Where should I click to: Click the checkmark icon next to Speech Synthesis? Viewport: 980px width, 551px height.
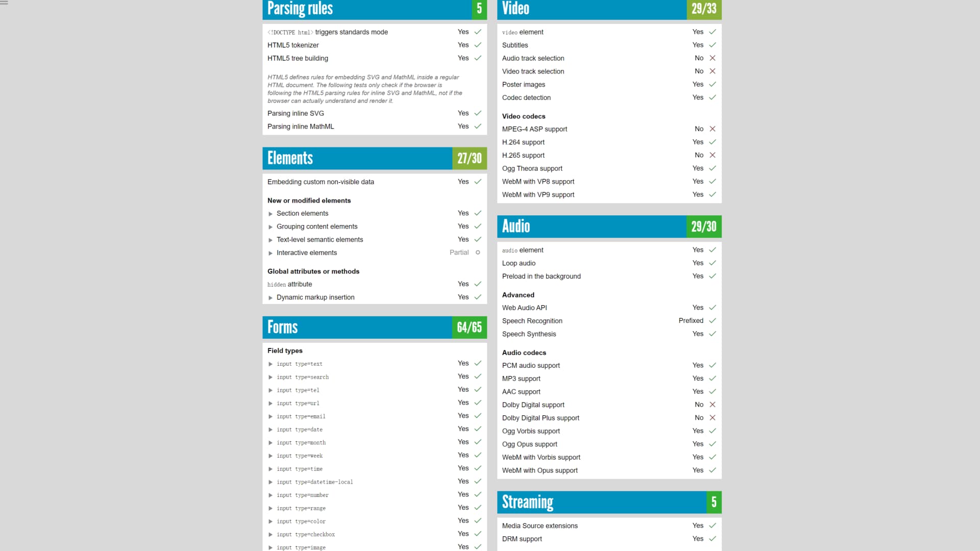[x=712, y=334]
